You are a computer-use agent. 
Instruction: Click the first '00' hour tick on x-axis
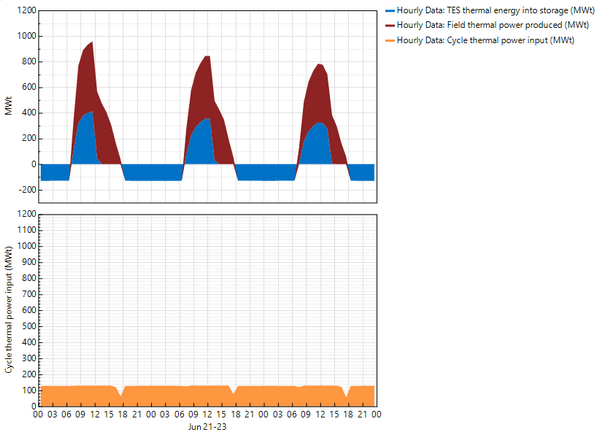coord(39,412)
